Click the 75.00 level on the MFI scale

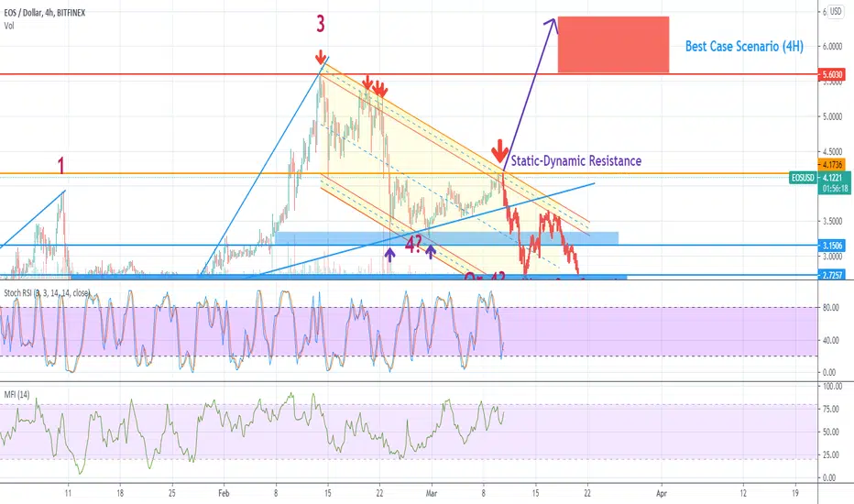830,410
